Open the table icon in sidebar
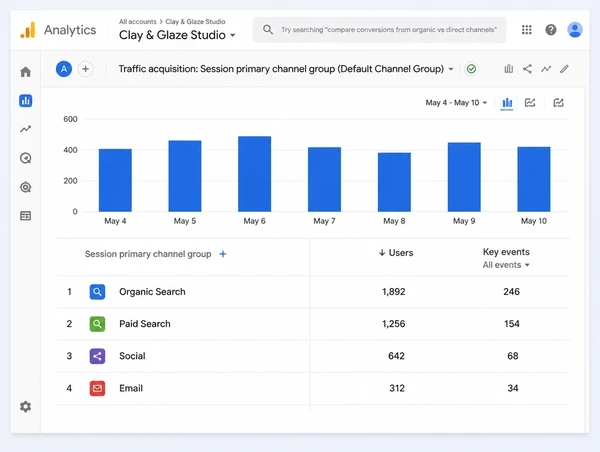The image size is (600, 452). [26, 216]
